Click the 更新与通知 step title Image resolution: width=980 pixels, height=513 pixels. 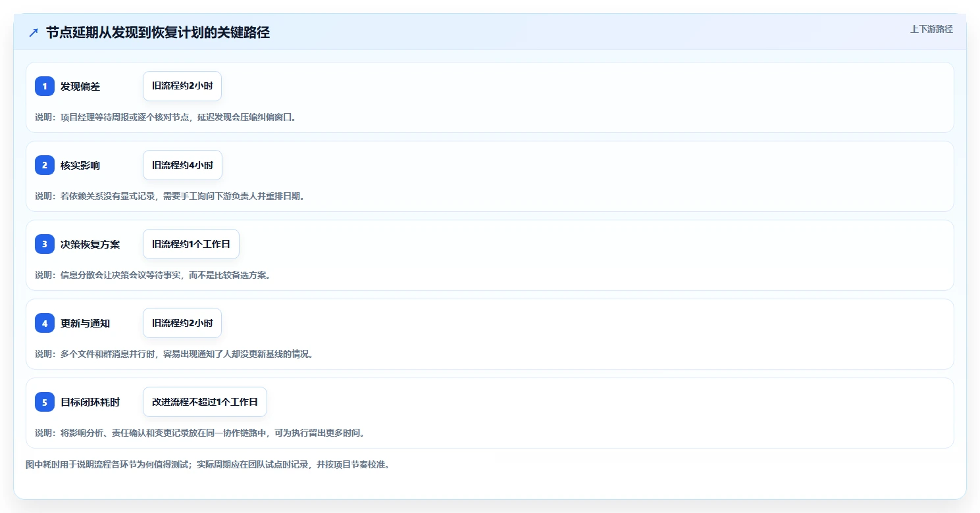click(85, 323)
